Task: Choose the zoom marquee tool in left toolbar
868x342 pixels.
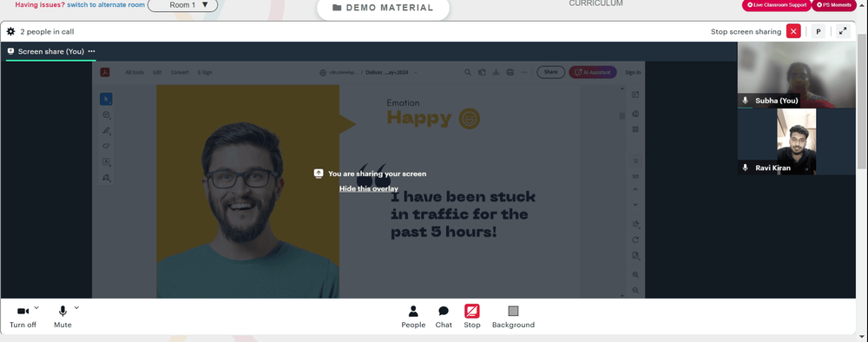Action: [x=106, y=115]
